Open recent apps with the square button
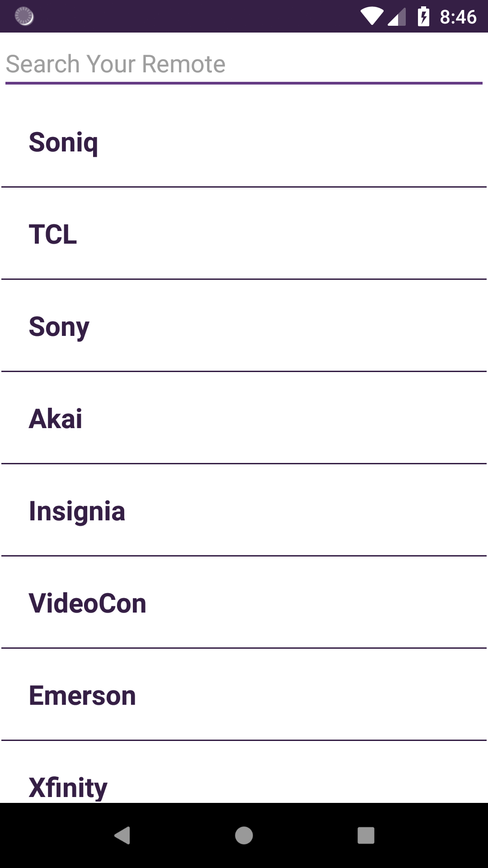The width and height of the screenshot is (488, 868). pos(366,835)
